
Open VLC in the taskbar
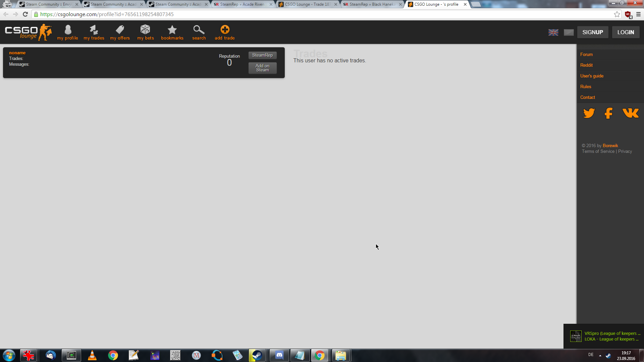click(92, 355)
